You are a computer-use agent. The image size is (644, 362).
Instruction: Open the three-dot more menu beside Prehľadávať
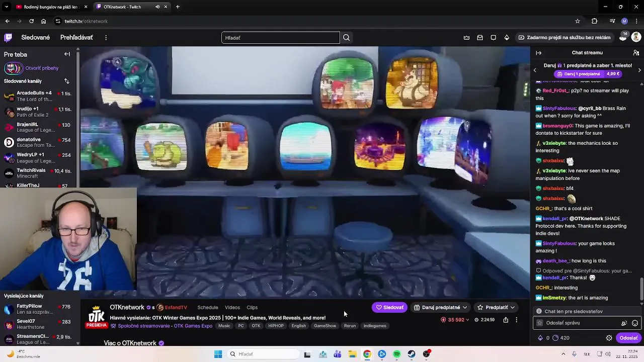click(106, 38)
